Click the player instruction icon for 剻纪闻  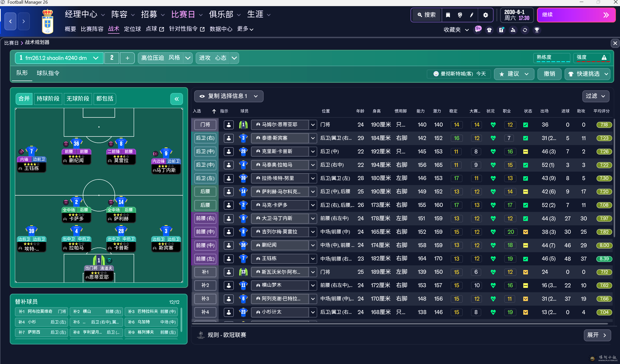pos(229,245)
